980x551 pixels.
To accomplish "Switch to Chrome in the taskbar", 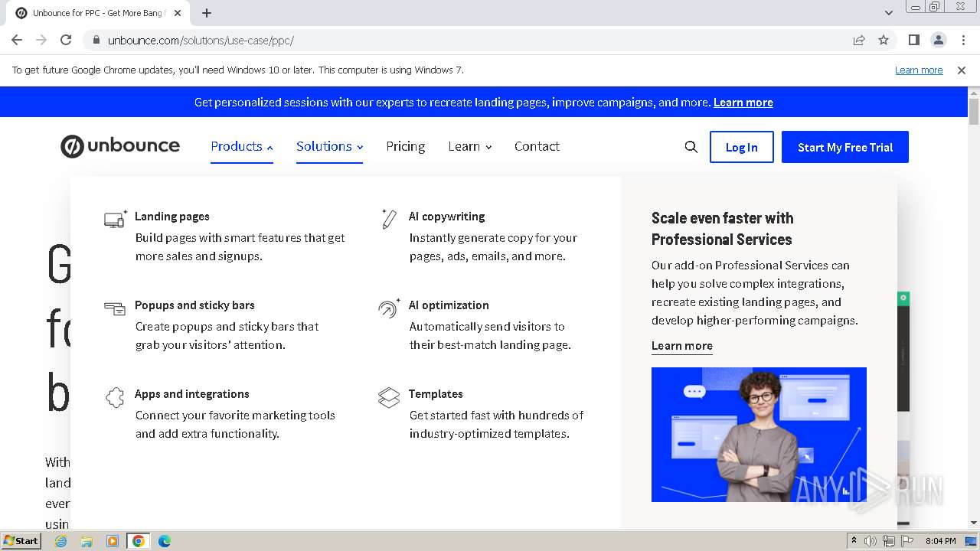I will [139, 541].
